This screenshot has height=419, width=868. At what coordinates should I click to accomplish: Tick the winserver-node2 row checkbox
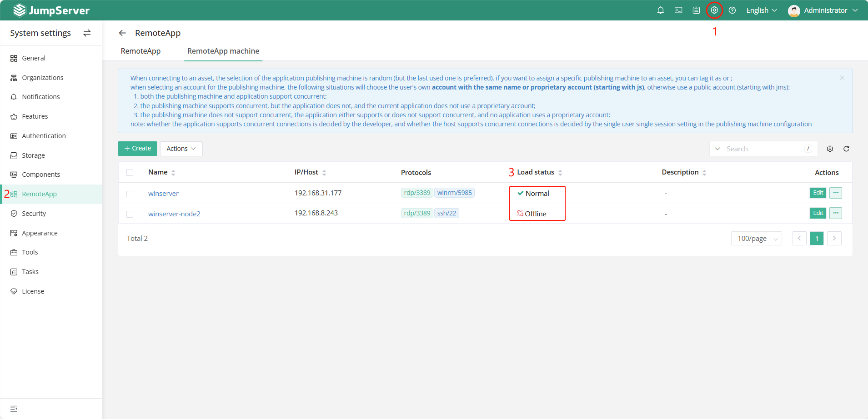pyautogui.click(x=130, y=214)
